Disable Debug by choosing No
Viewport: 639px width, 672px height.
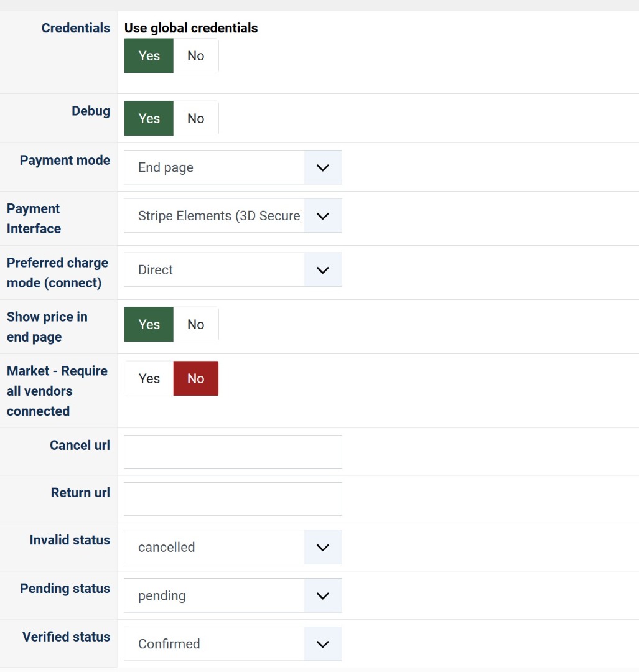(x=196, y=118)
